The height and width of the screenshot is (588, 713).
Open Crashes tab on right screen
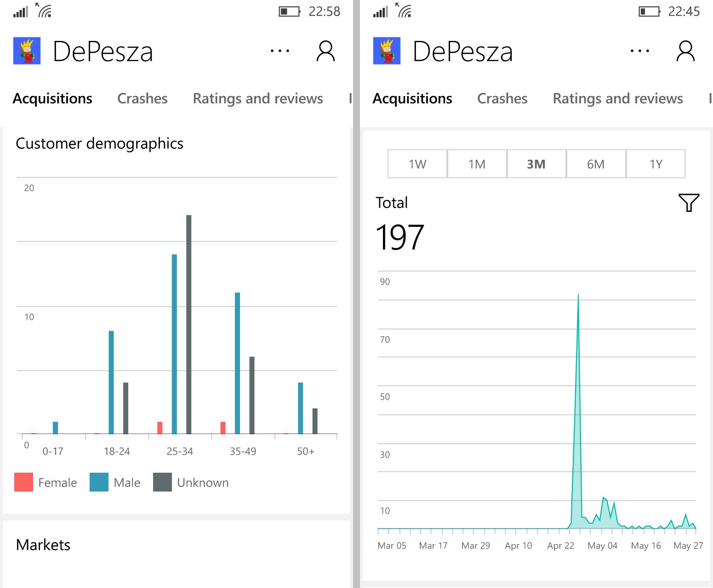pos(502,98)
